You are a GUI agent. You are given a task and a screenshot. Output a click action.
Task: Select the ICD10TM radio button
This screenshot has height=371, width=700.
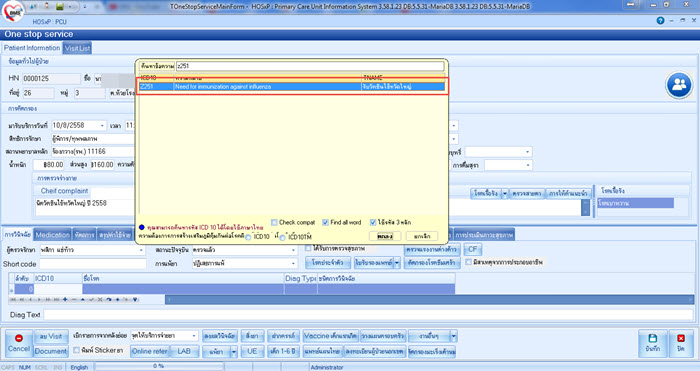click(282, 238)
